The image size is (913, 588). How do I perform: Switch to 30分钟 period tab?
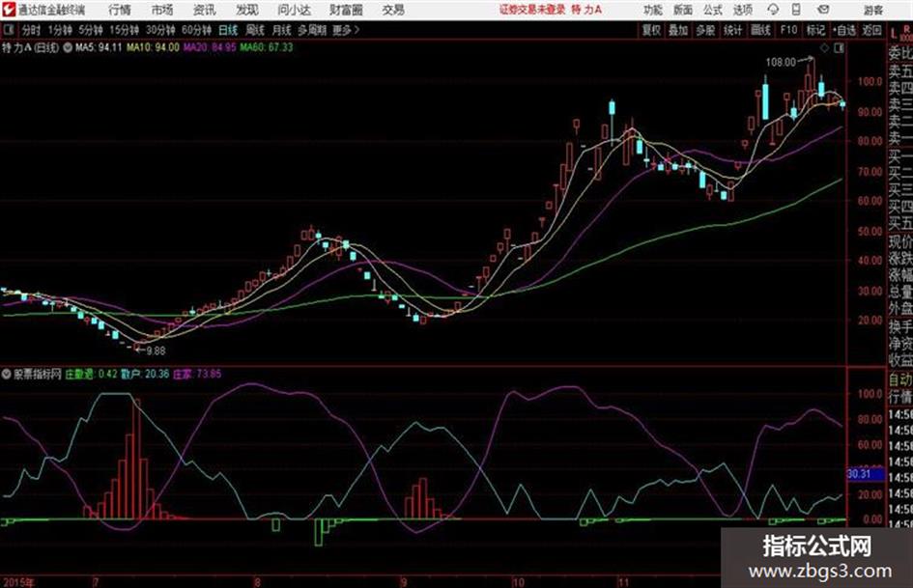coord(160,30)
